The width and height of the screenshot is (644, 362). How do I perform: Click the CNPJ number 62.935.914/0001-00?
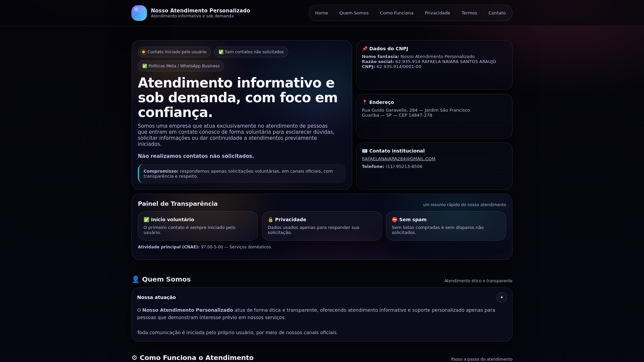tap(399, 67)
